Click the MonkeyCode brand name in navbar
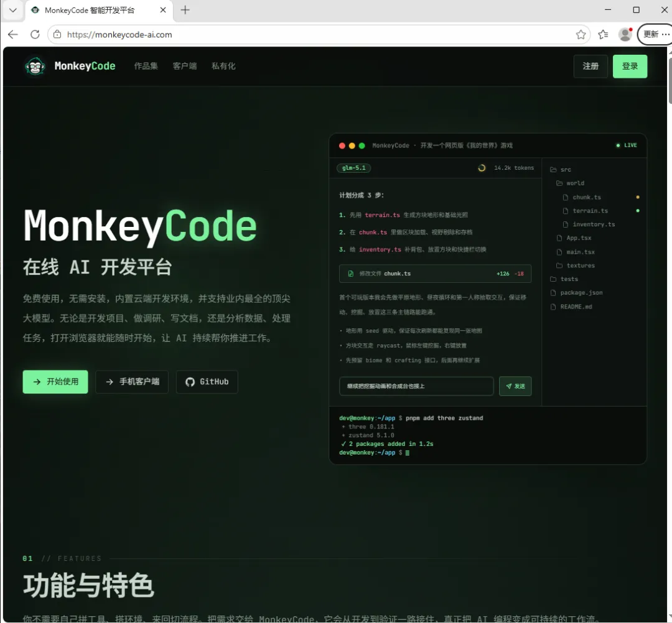This screenshot has width=672, height=623. 85,66
